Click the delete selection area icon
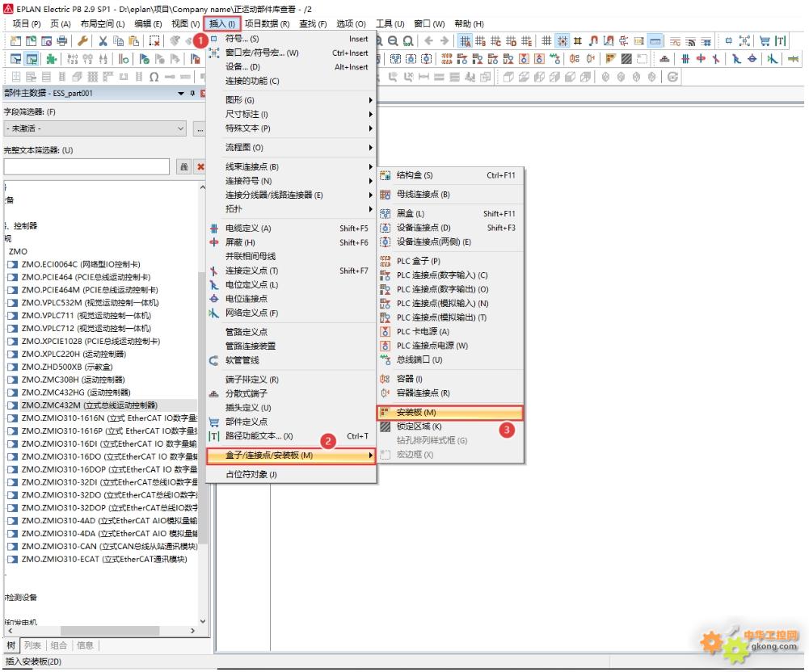 click(x=154, y=41)
